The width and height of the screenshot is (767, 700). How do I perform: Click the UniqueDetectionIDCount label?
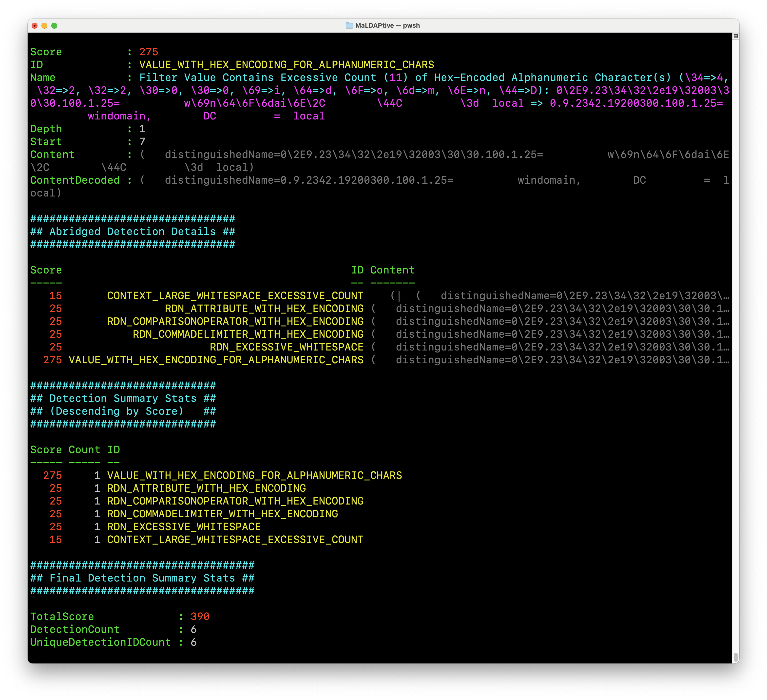101,642
